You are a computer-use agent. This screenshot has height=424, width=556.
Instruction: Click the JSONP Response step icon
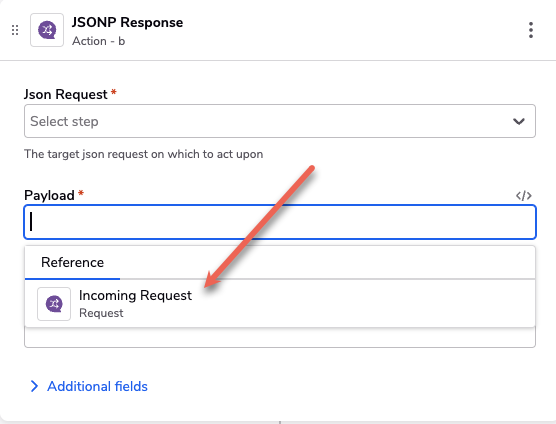pos(47,30)
